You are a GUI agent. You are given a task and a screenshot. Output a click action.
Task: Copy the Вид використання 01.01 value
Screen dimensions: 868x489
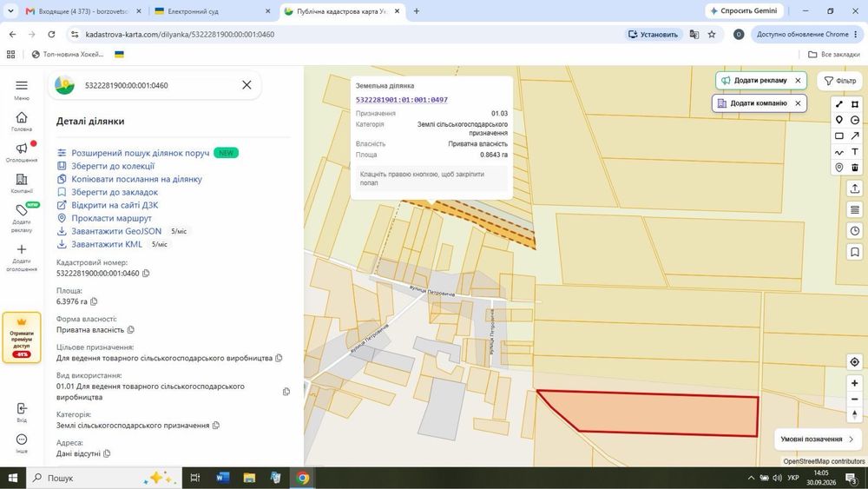click(286, 392)
